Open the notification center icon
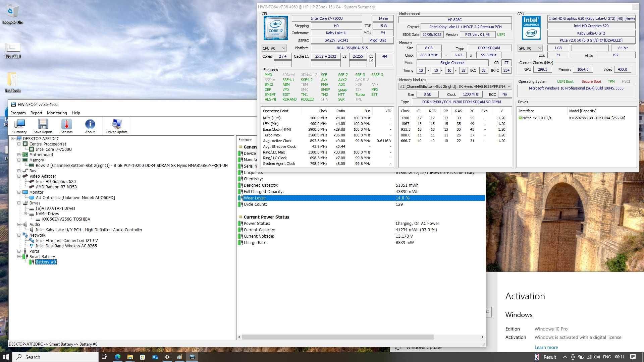Screen dimensions: 644x362 point(633,357)
